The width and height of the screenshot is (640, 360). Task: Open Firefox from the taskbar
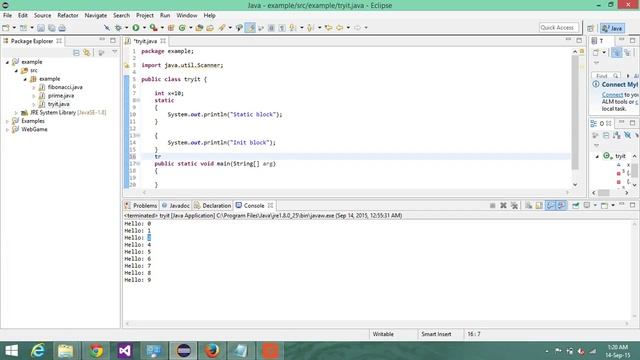pyautogui.click(x=212, y=351)
